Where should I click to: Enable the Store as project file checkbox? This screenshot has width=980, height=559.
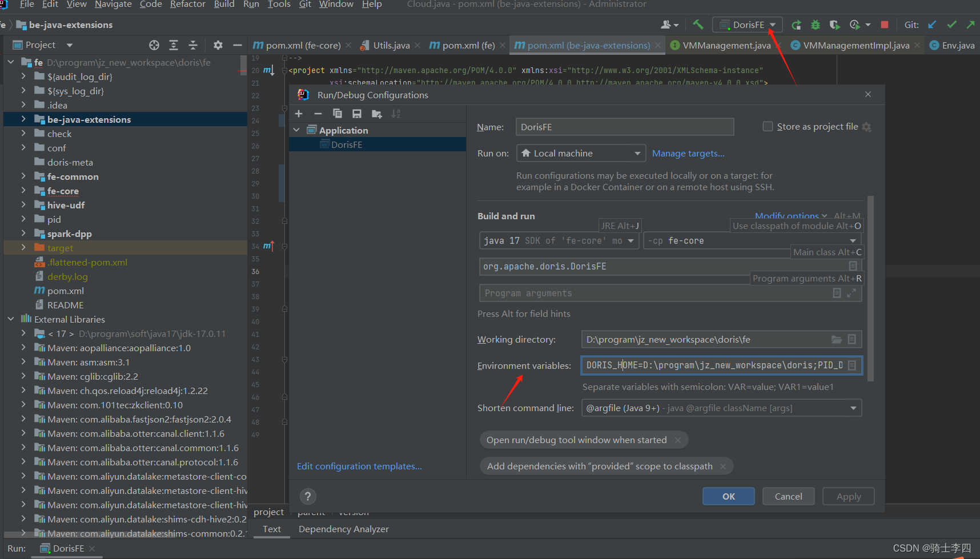point(768,126)
